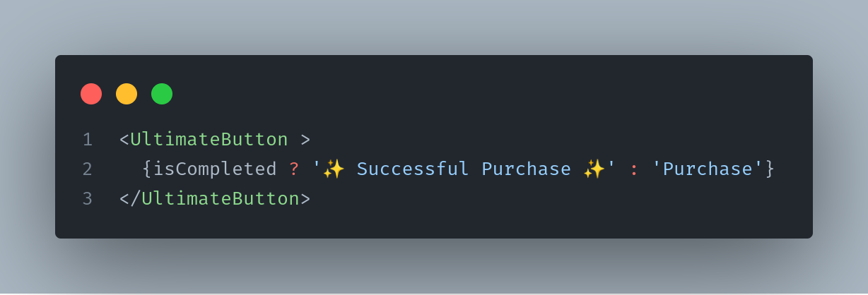Click the closing curly brace
The image size is (868, 295).
[x=770, y=169]
